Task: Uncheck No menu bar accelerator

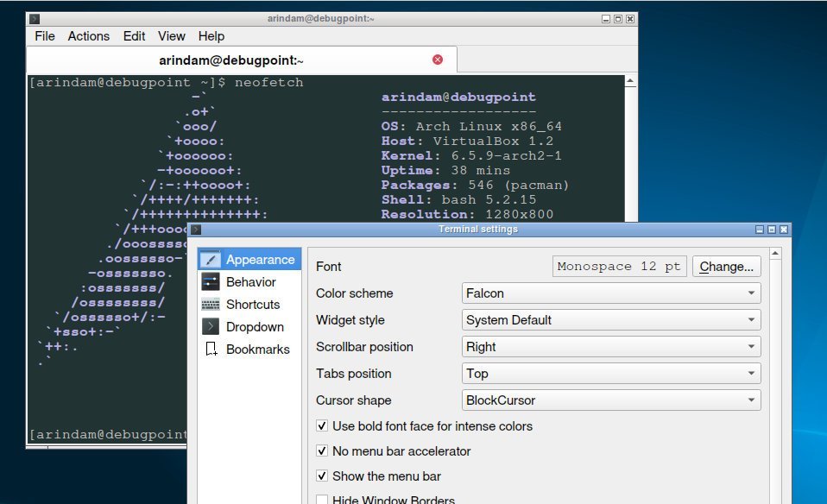Action: [x=322, y=450]
